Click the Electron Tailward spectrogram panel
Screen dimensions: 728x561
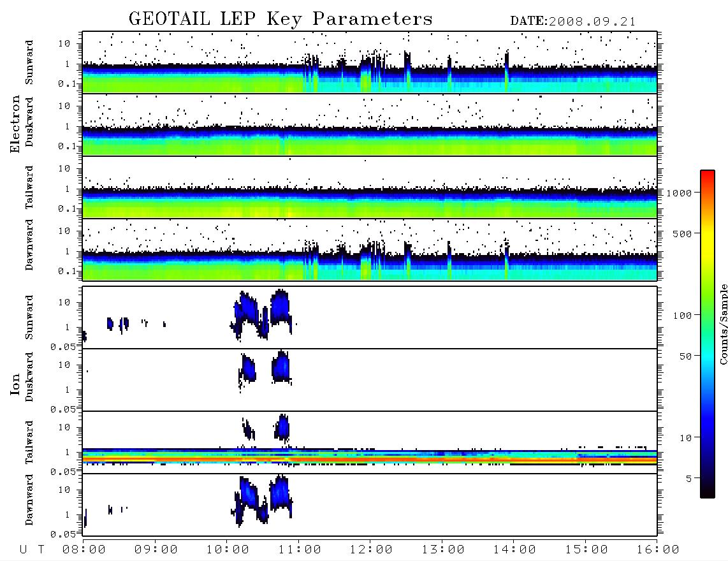point(370,187)
